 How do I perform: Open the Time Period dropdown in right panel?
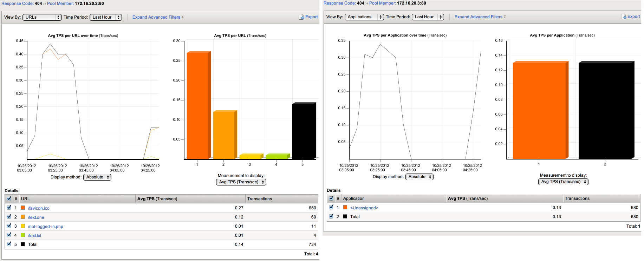click(x=428, y=17)
